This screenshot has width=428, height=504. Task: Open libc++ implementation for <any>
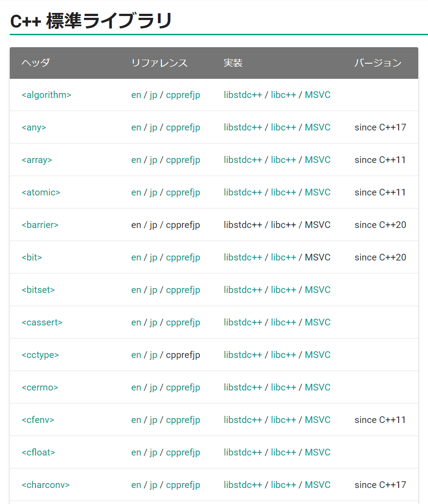(283, 127)
